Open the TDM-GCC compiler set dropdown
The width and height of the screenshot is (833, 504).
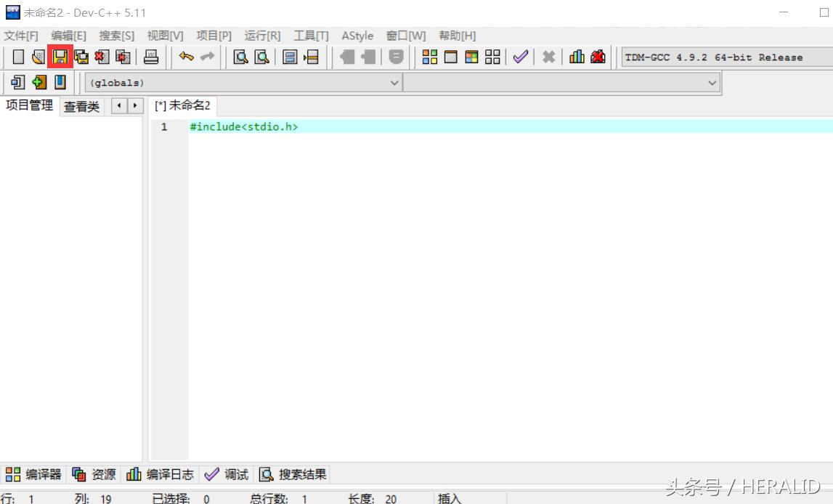coord(727,57)
